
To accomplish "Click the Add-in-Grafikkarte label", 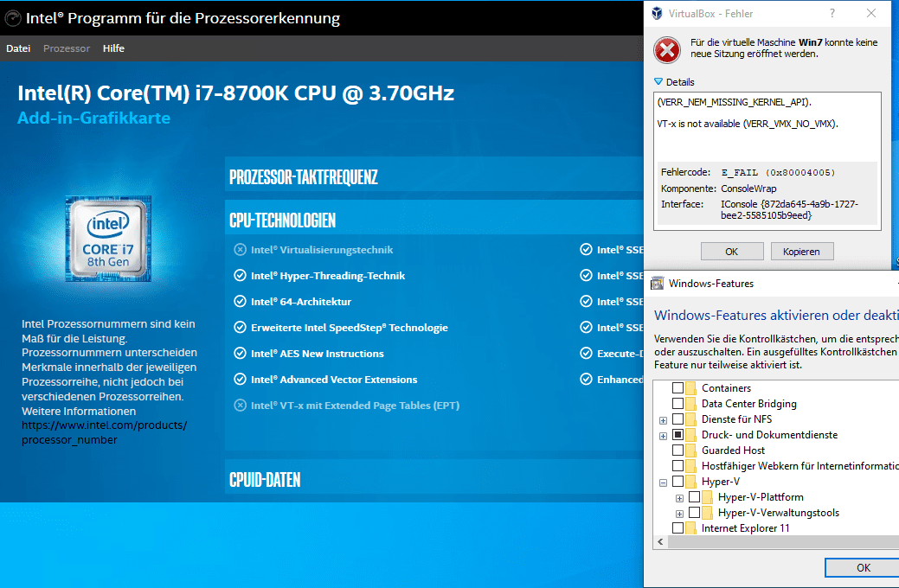I will pos(94,118).
